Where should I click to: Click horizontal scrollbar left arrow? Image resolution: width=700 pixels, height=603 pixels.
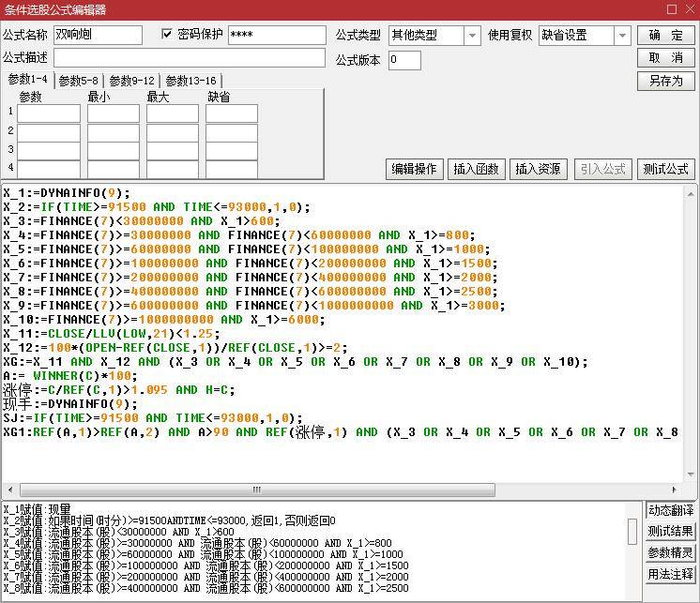pyautogui.click(x=10, y=490)
